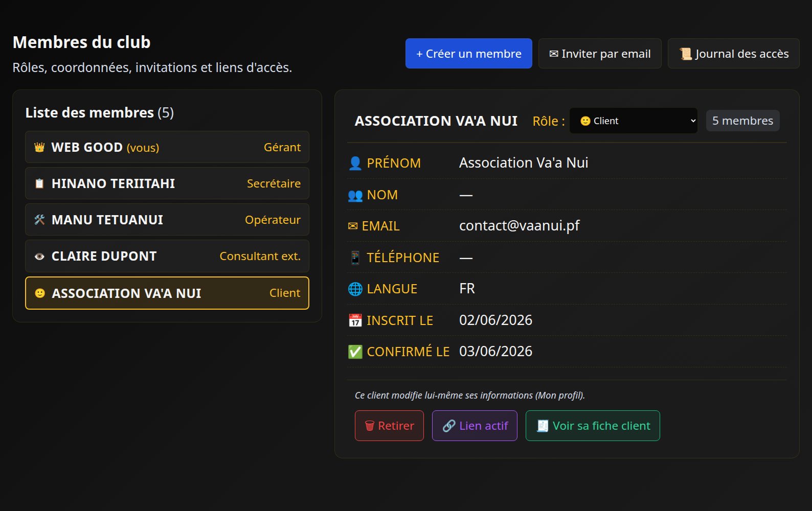Click Créer un membre button
Image resolution: width=812 pixels, height=511 pixels.
(x=469, y=54)
